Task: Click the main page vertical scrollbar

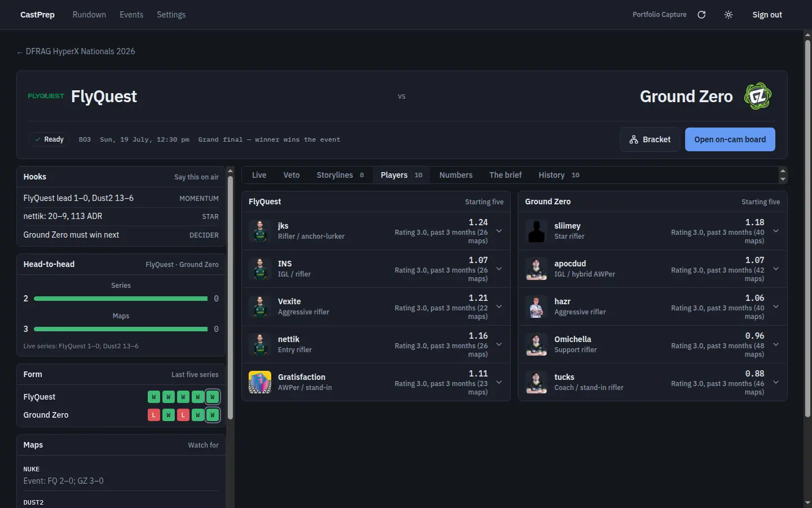Action: click(807, 229)
